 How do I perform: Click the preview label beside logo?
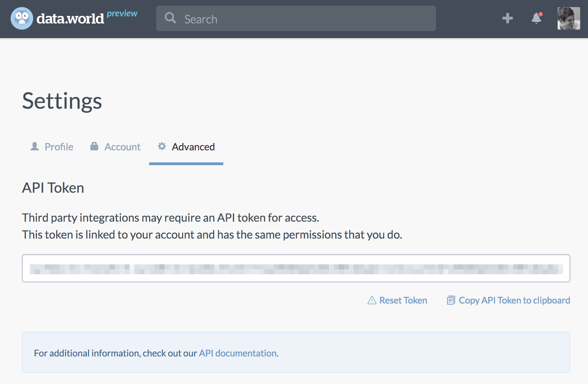click(122, 13)
